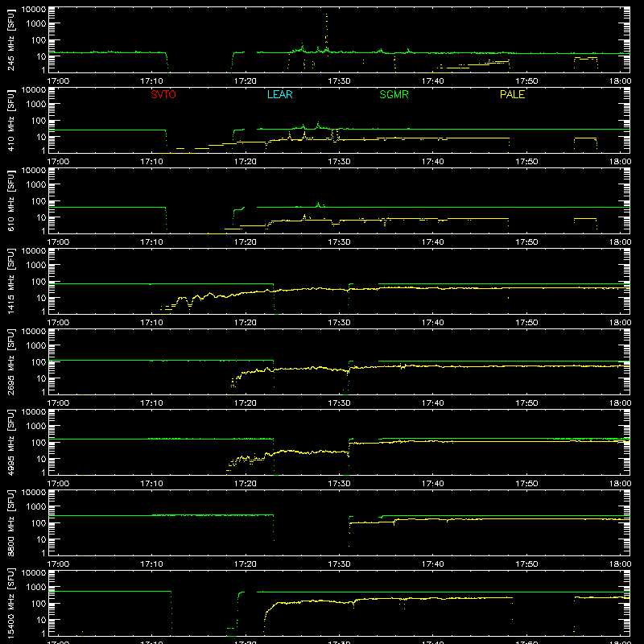Click the yellow PALE station label
The image size is (644, 644).
point(512,94)
